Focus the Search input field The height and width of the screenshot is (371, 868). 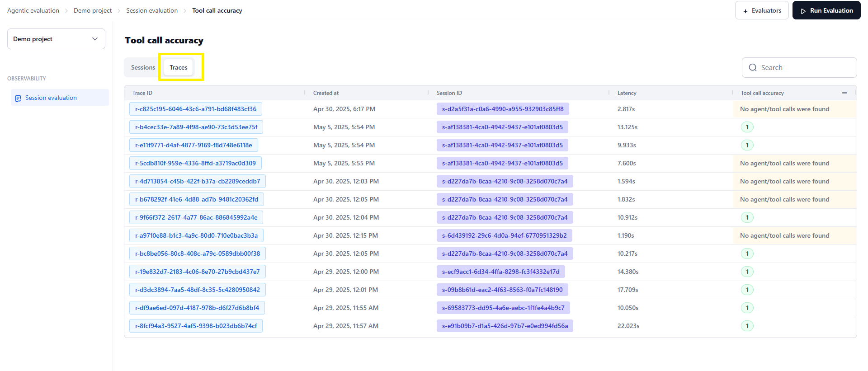coord(799,67)
